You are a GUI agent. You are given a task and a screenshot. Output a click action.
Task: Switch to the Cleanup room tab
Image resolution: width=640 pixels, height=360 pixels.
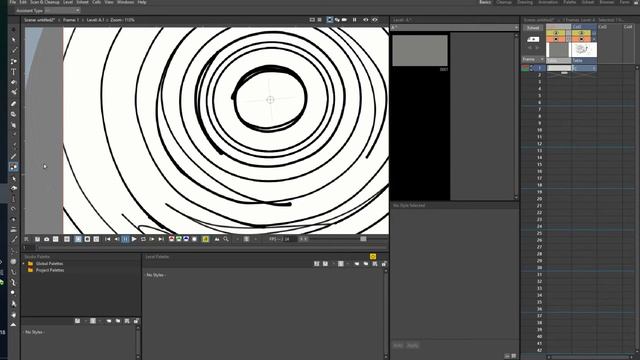(504, 2)
